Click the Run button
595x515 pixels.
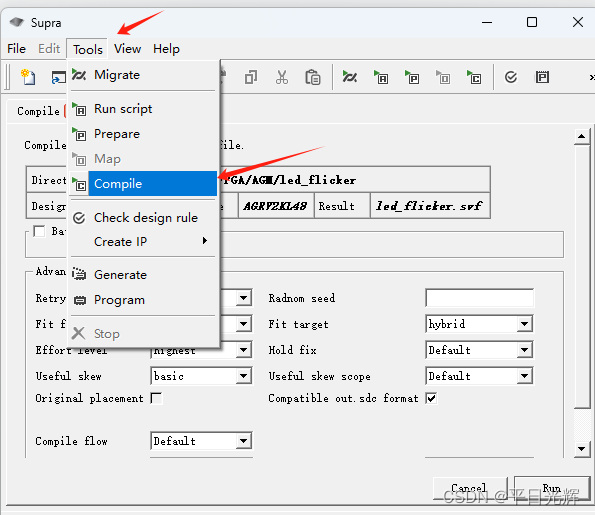552,488
